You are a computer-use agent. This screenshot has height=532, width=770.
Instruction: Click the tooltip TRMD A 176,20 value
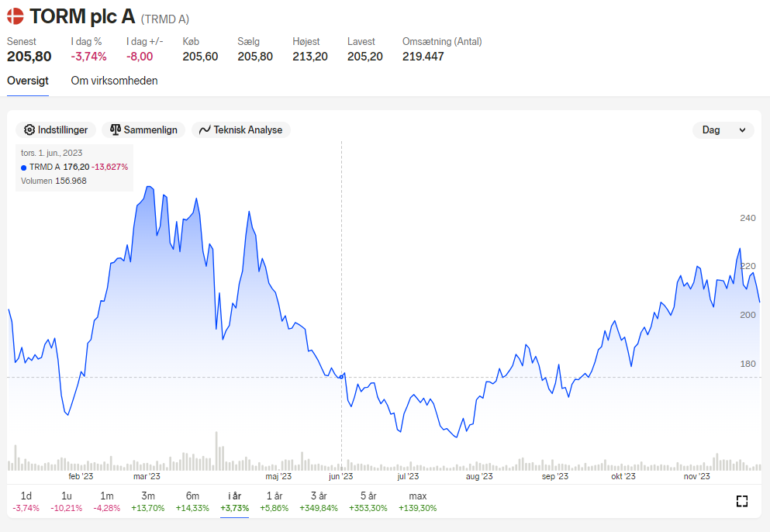74,167
